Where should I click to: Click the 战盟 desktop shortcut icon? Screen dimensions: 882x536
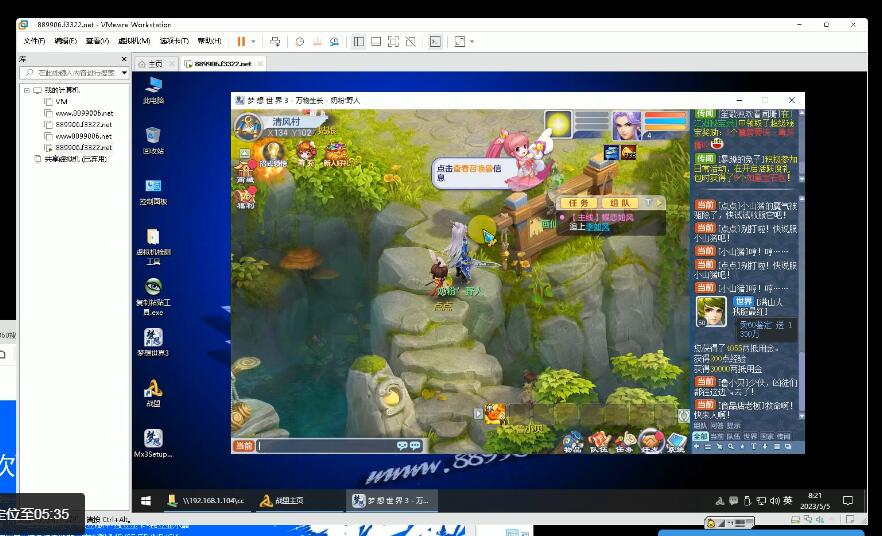(153, 393)
